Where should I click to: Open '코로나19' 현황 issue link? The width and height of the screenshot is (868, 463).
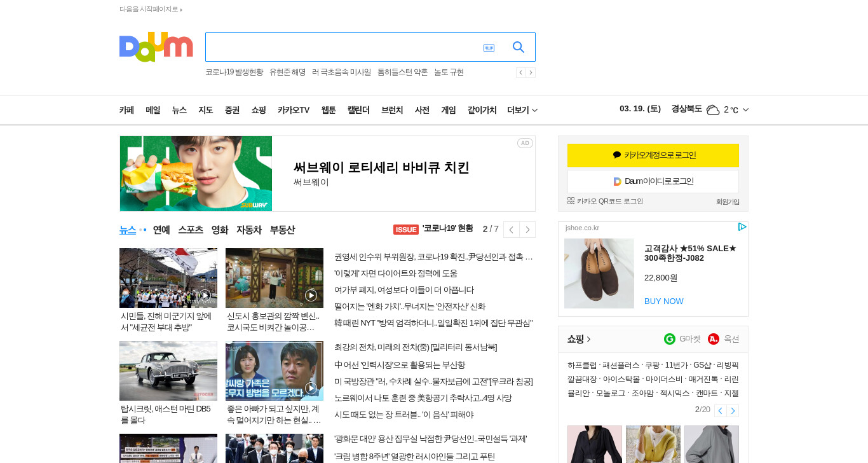click(x=447, y=229)
